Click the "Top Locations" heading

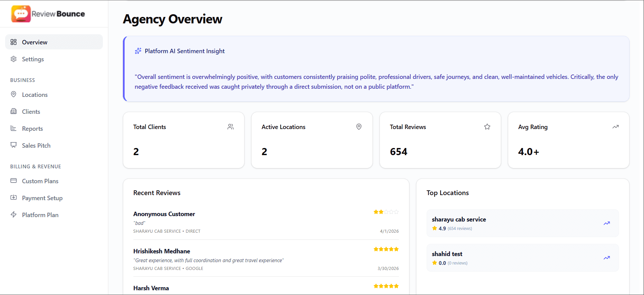pos(448,193)
